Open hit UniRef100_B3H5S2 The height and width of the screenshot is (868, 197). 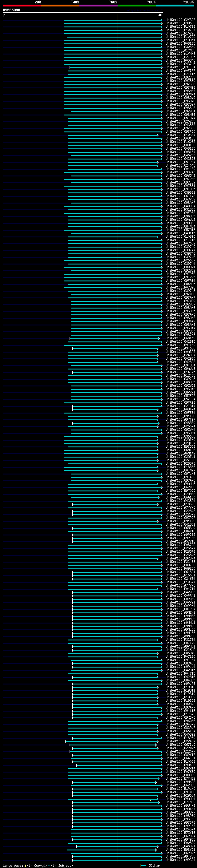pos(180,23)
